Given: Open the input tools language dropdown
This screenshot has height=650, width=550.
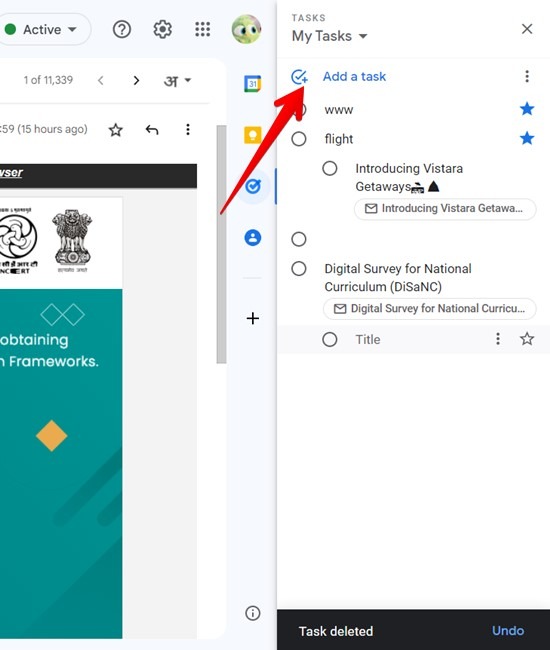Looking at the screenshot, I should click(x=177, y=80).
